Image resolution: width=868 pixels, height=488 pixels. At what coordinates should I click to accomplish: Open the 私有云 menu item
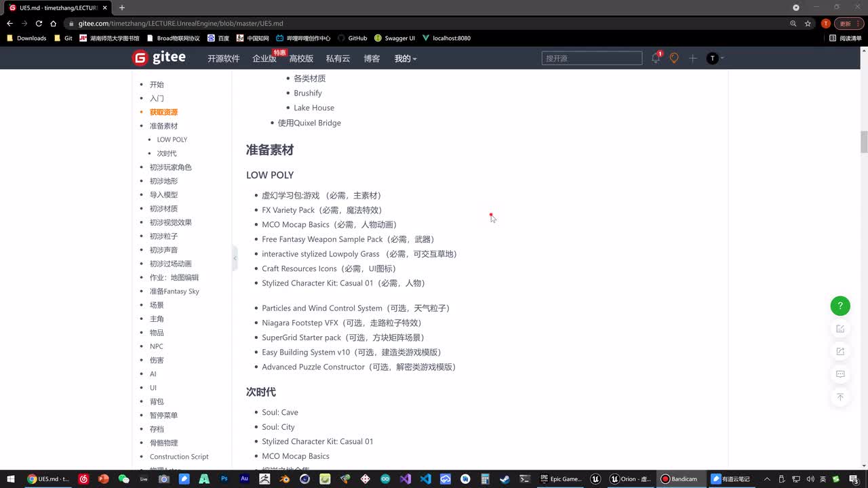coord(338,58)
